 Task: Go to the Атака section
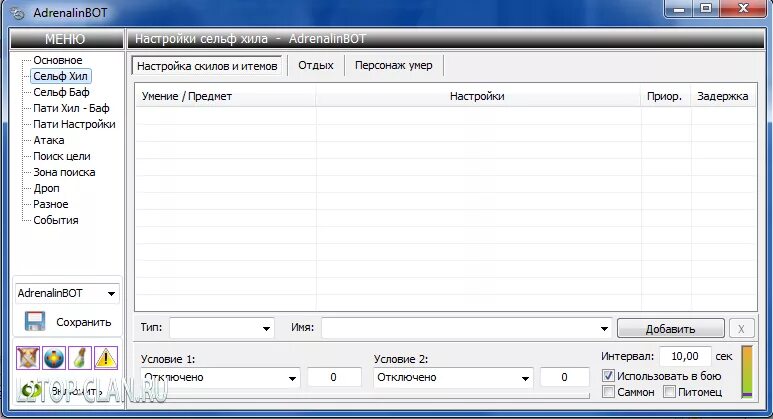point(48,140)
